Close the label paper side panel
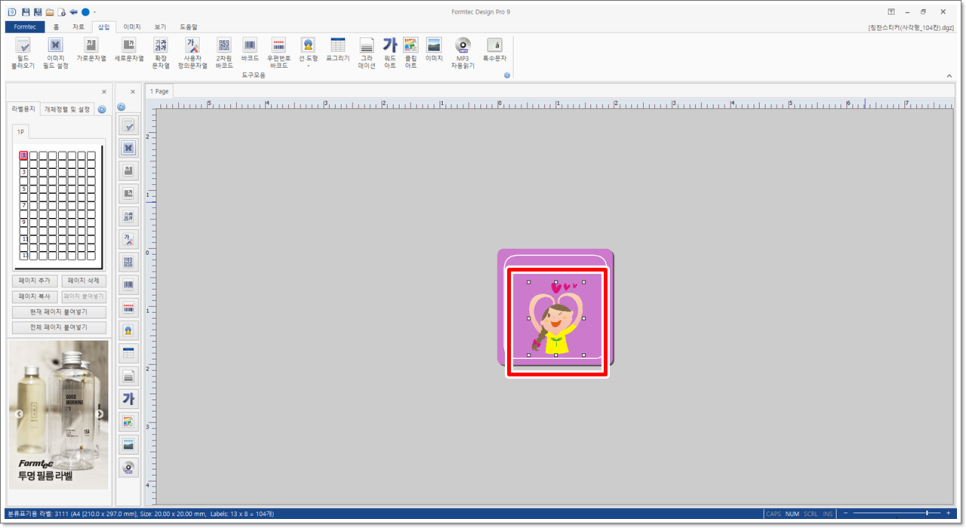The width and height of the screenshot is (966, 528). pos(104,92)
